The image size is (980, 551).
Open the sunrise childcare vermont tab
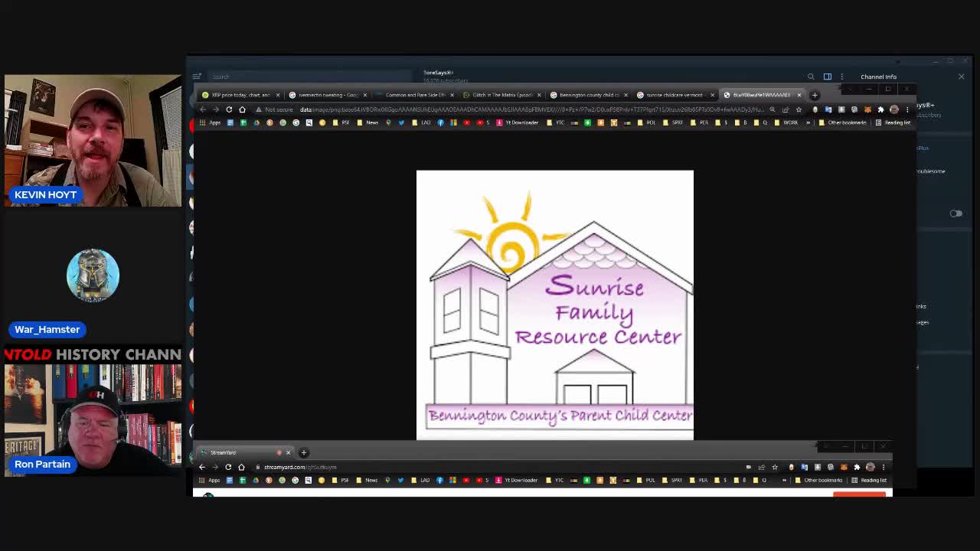point(675,95)
